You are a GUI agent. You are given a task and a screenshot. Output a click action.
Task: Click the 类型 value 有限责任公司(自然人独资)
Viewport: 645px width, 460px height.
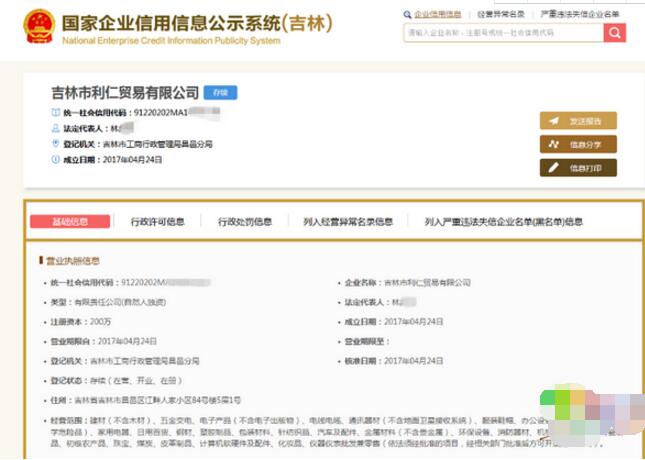click(120, 302)
